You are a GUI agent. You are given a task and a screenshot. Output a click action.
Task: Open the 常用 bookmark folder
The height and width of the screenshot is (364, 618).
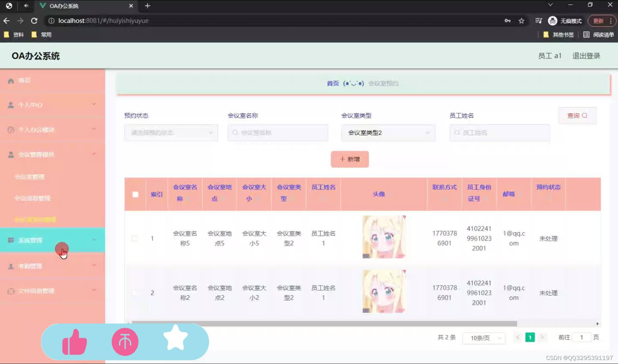(x=41, y=34)
